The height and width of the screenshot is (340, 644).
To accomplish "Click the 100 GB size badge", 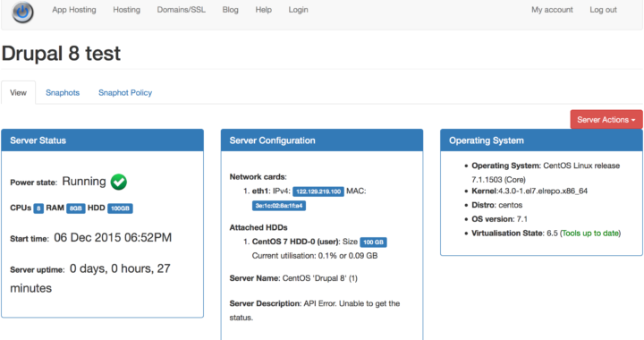I will (x=373, y=242).
